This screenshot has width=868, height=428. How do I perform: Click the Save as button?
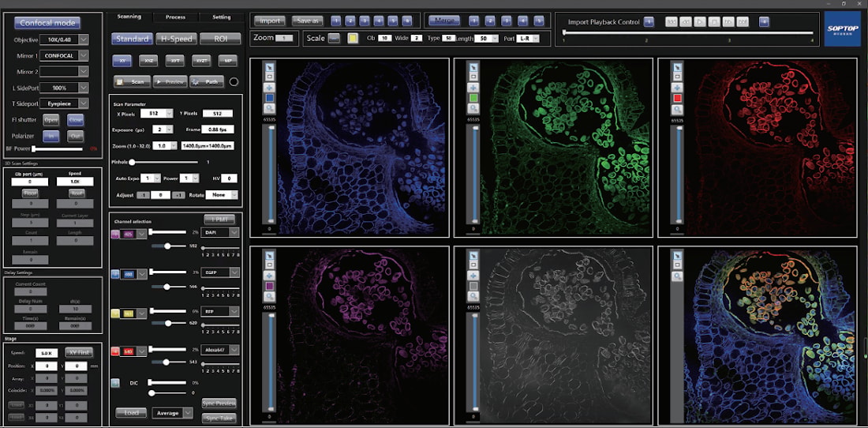pos(307,21)
